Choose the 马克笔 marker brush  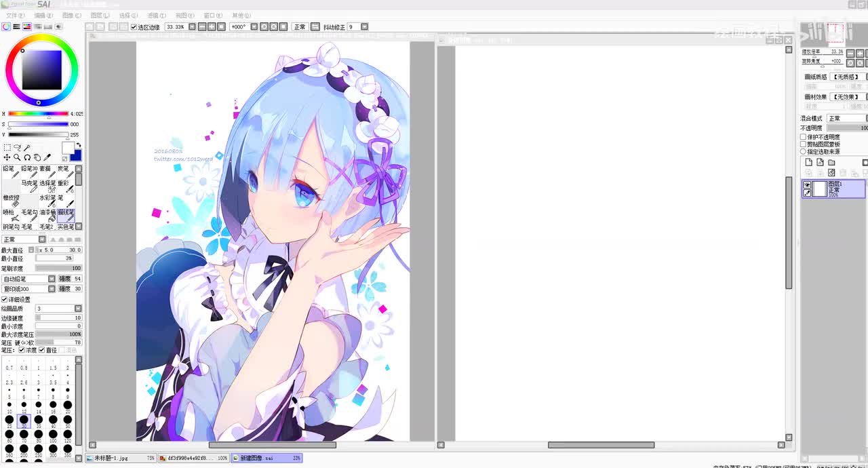[x=28, y=187]
